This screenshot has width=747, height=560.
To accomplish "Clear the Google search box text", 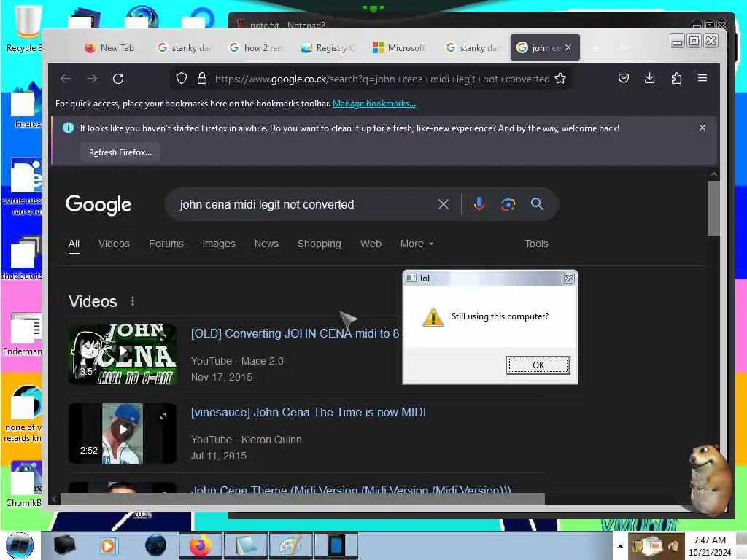I will point(443,205).
